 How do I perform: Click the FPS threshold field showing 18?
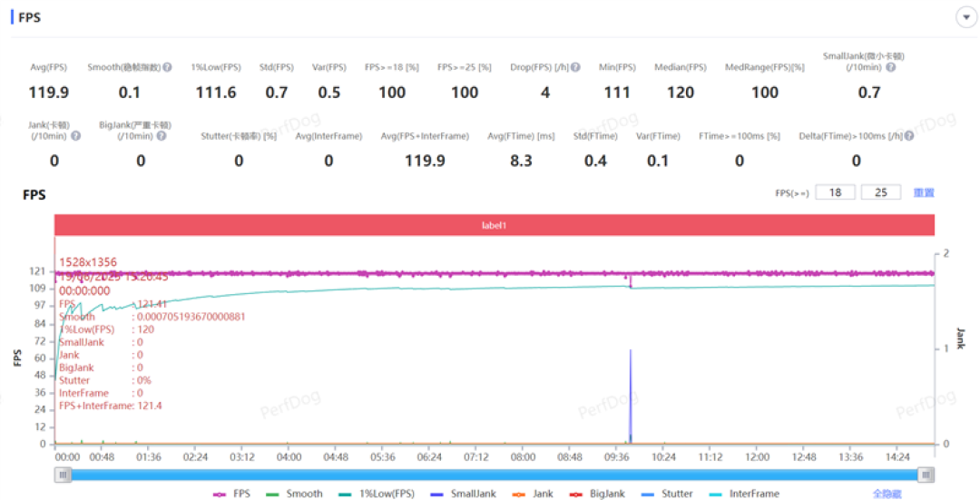[836, 192]
